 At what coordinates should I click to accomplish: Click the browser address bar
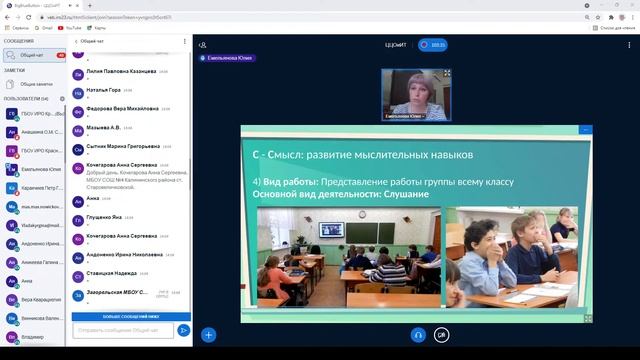click(310, 18)
